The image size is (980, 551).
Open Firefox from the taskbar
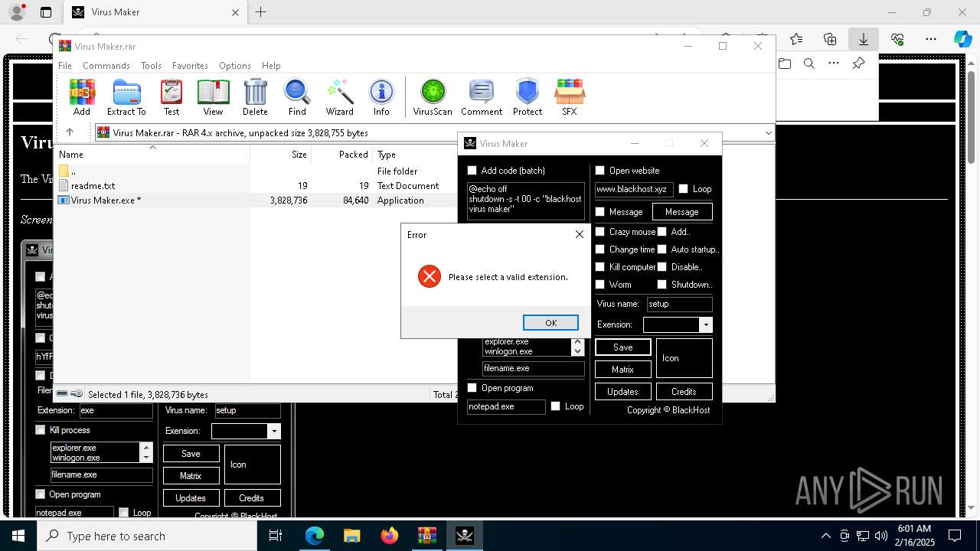click(x=390, y=536)
